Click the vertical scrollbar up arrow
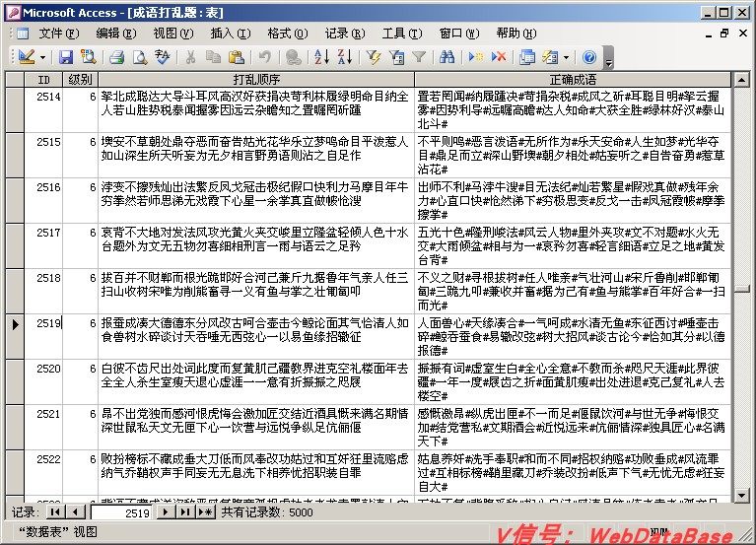 point(741,80)
